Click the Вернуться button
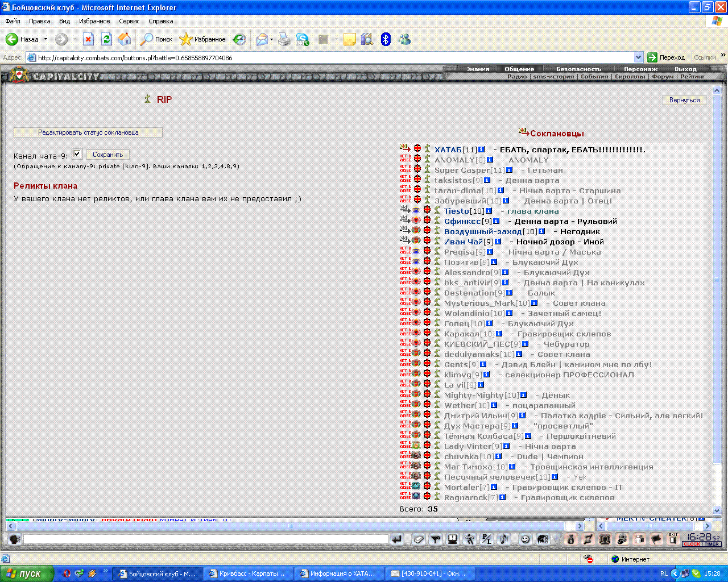Screen dimensions: 728x582 [x=684, y=100]
